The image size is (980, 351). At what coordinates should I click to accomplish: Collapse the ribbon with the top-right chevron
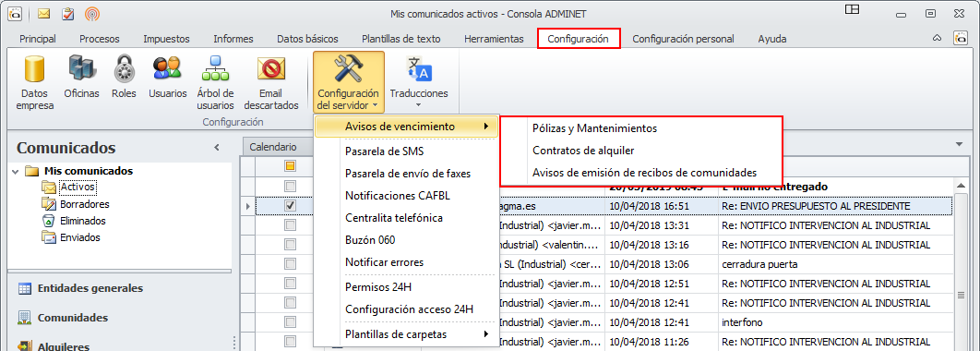coord(937,38)
